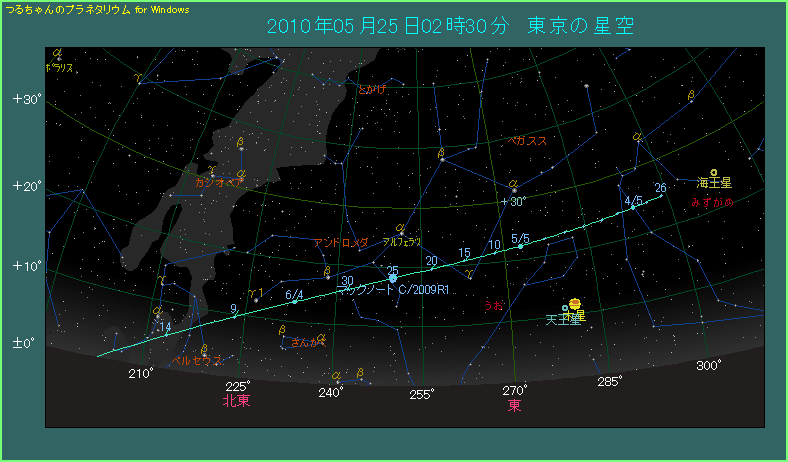
Task: Click the みずがめ constellation label
Action: tap(712, 202)
